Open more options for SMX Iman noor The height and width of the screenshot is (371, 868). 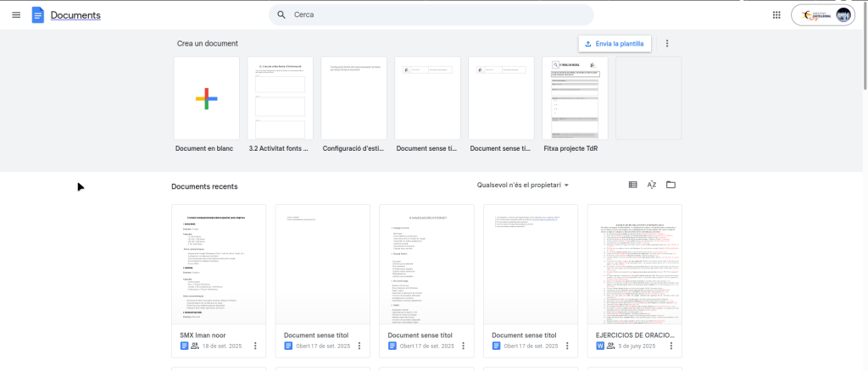coord(255,346)
